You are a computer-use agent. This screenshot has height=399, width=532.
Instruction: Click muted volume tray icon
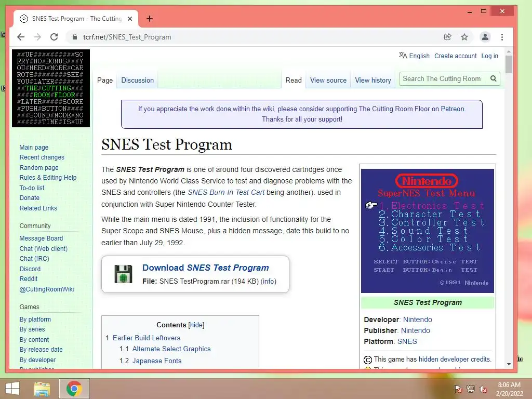coord(483,389)
